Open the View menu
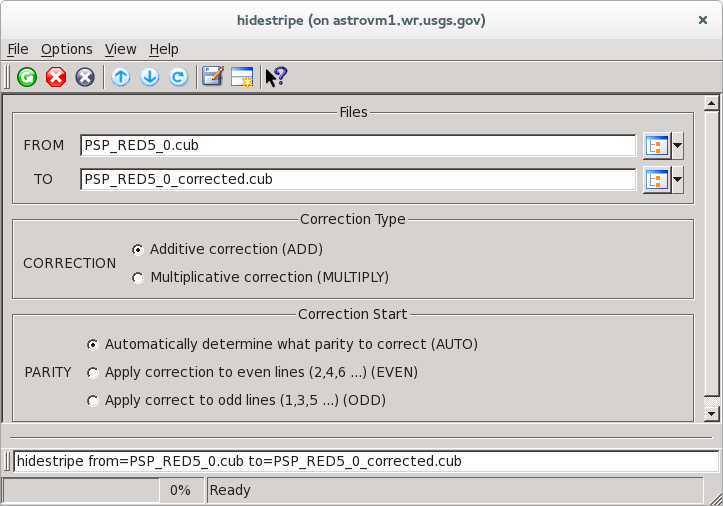 pyautogui.click(x=120, y=49)
